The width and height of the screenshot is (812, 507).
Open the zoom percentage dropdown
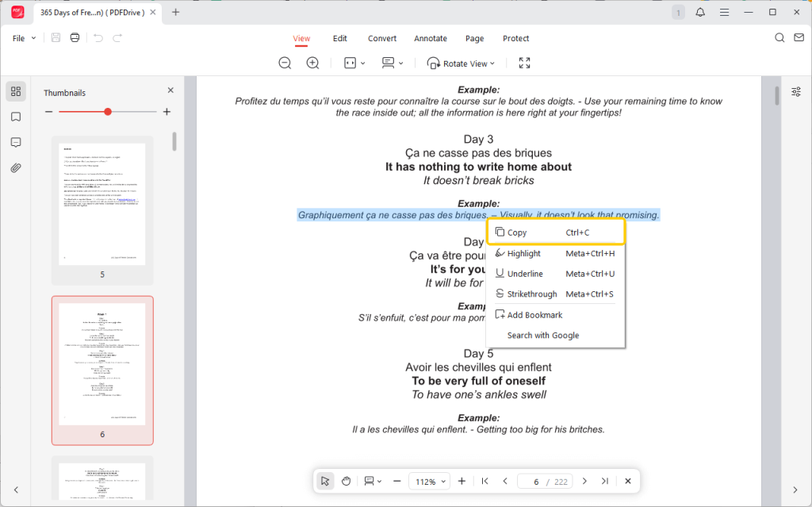click(x=429, y=480)
